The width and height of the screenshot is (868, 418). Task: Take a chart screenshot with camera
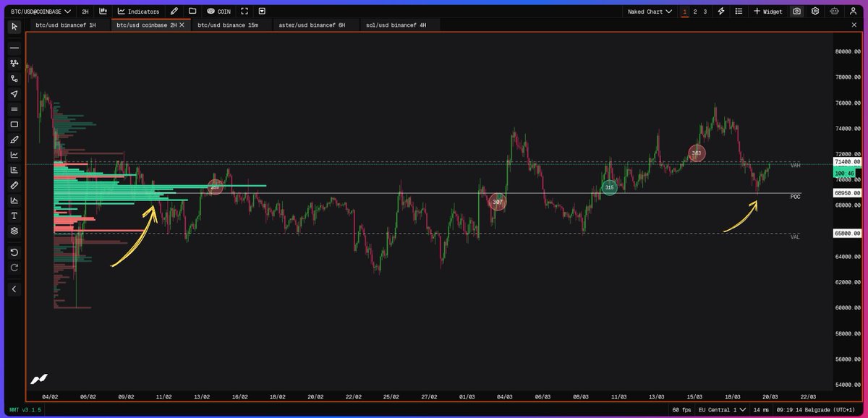point(796,12)
